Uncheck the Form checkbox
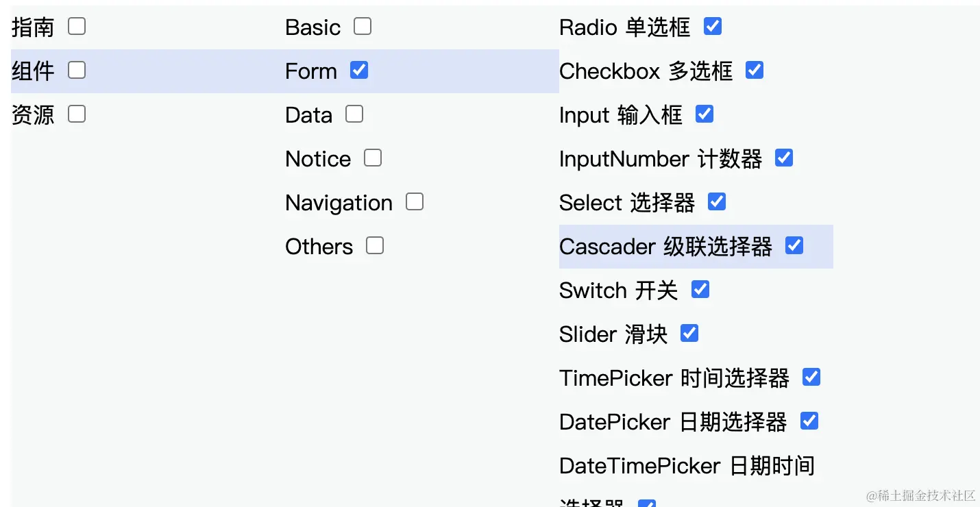This screenshot has height=507, width=980. pyautogui.click(x=359, y=70)
